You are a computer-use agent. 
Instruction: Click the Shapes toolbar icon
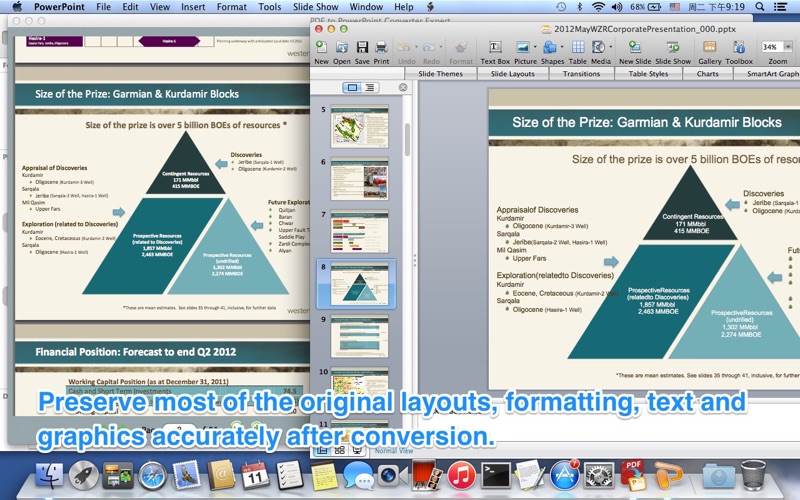[549, 47]
